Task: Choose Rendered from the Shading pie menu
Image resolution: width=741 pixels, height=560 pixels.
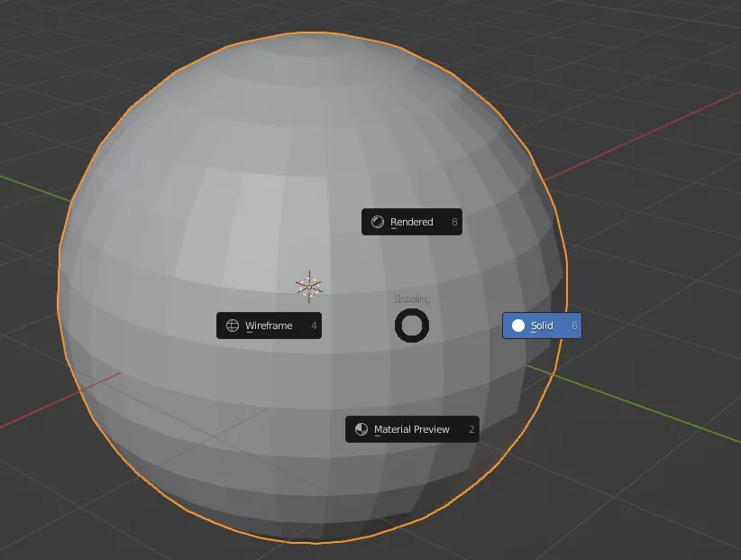Action: tap(412, 222)
